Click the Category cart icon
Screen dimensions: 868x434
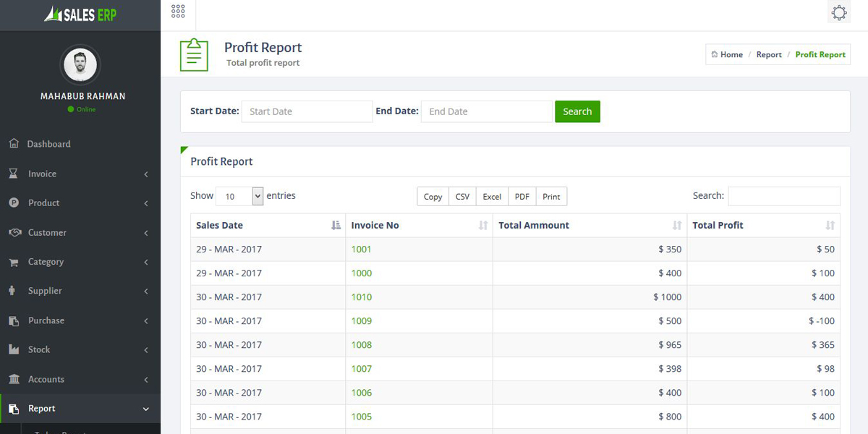(x=14, y=262)
